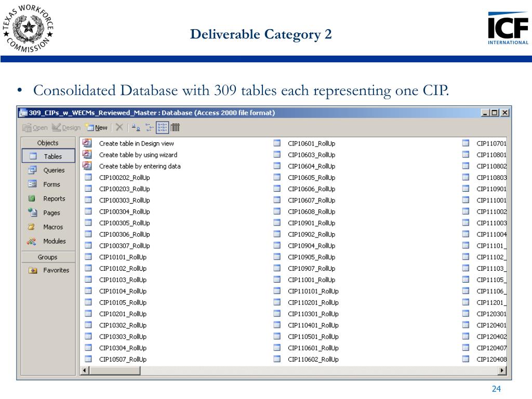Maximize the database window
Screen dimensions: 532x399
tap(495, 112)
